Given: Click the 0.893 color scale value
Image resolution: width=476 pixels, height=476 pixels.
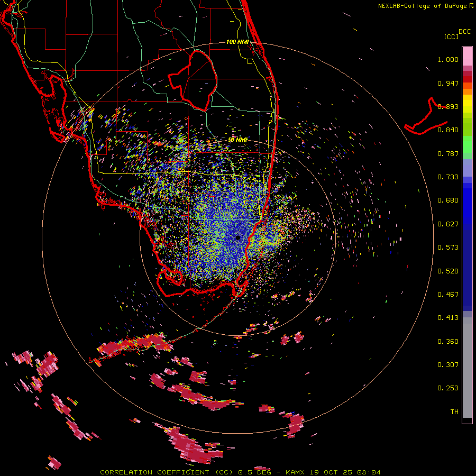Looking at the screenshot, I should (448, 106).
